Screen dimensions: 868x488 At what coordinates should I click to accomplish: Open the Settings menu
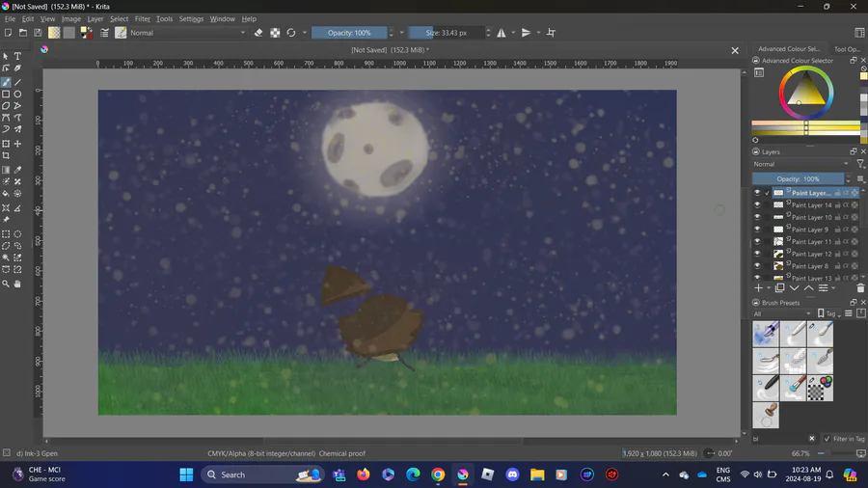pyautogui.click(x=191, y=19)
